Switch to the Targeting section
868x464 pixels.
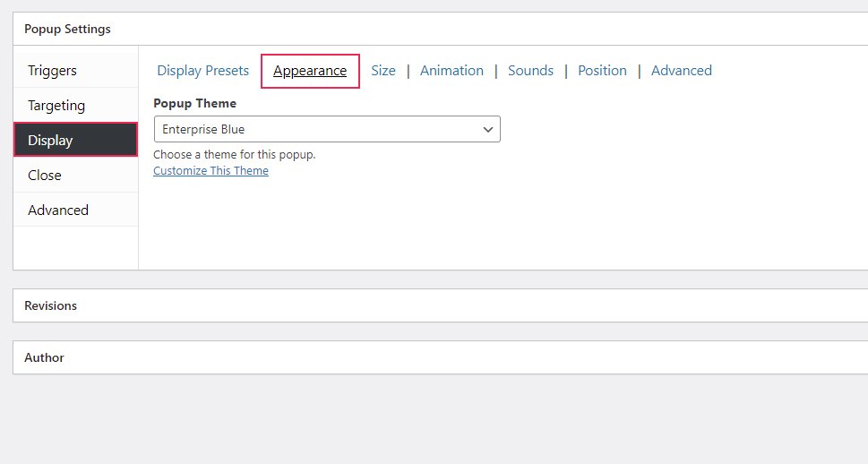[56, 106]
